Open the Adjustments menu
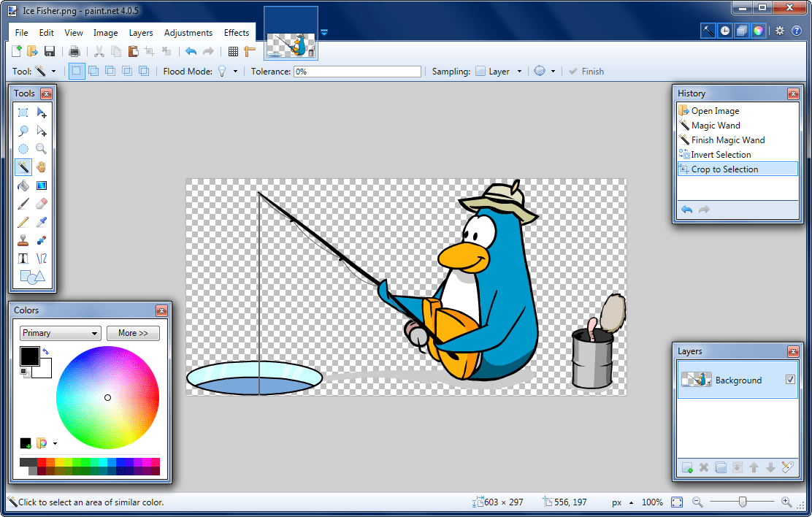This screenshot has width=812, height=517. (x=188, y=32)
